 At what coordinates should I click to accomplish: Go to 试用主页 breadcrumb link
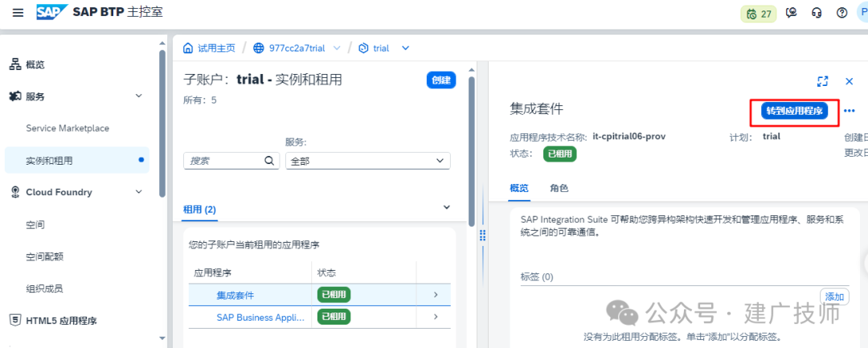[216, 48]
